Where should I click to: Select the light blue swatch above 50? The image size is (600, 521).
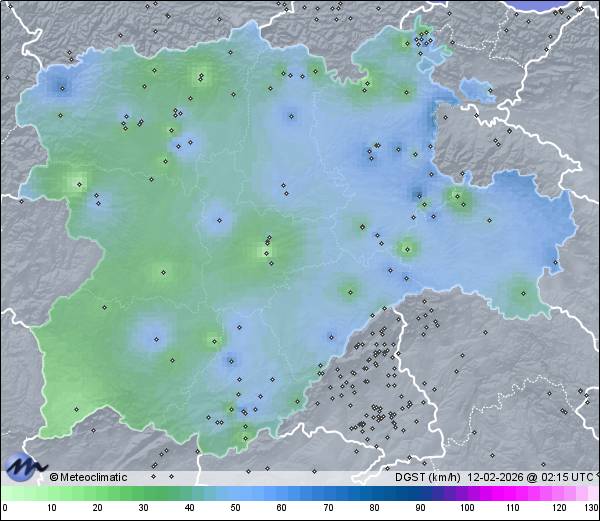[236, 493]
